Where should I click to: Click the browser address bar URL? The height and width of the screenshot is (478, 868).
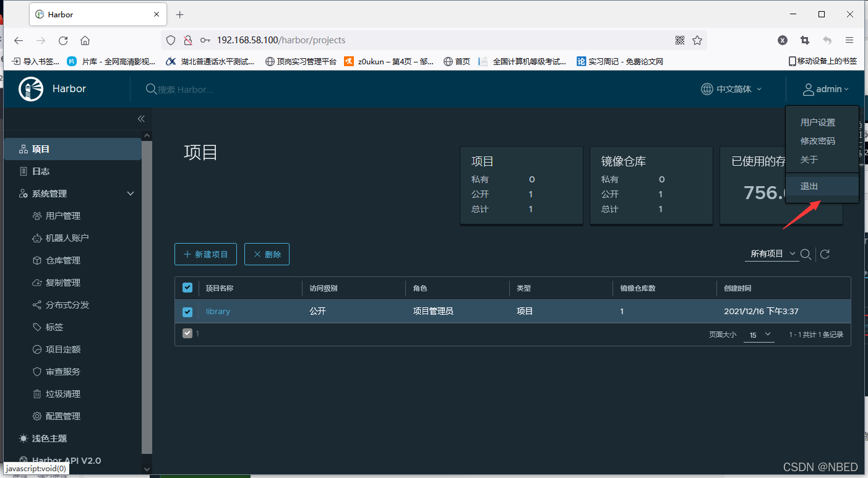click(281, 40)
